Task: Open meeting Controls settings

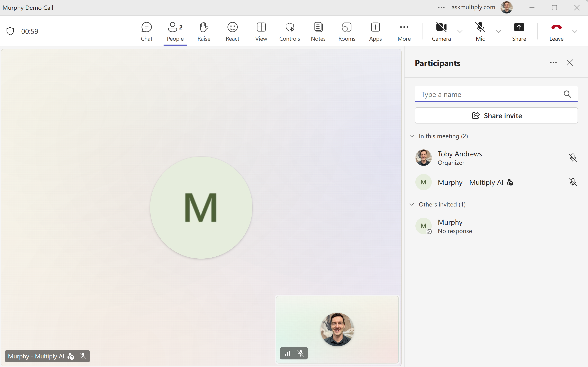Action: pos(290,31)
